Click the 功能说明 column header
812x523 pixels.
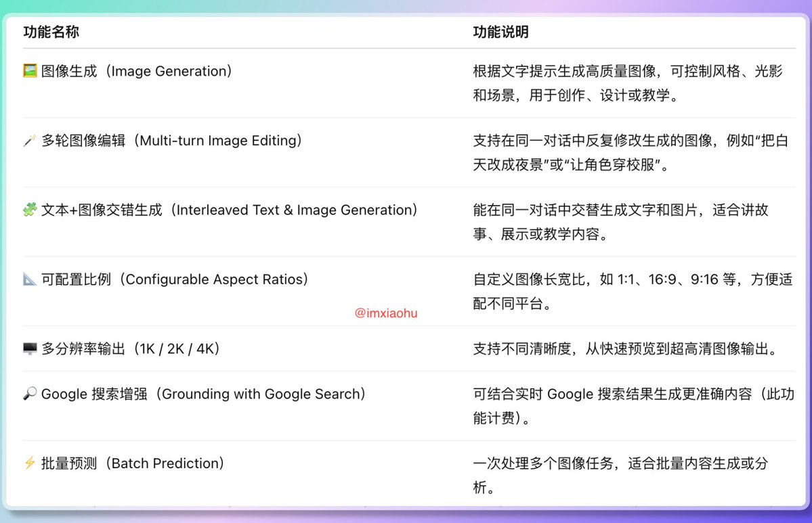click(500, 32)
